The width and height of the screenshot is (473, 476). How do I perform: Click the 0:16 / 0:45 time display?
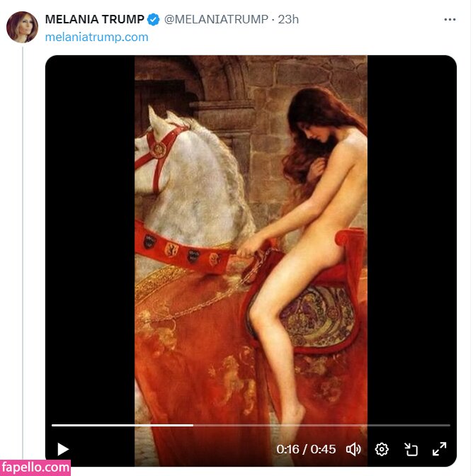click(306, 449)
